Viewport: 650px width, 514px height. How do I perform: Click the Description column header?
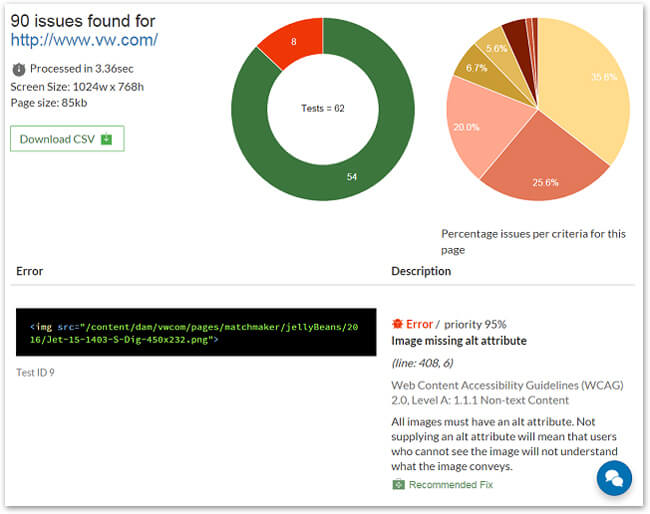pos(421,271)
